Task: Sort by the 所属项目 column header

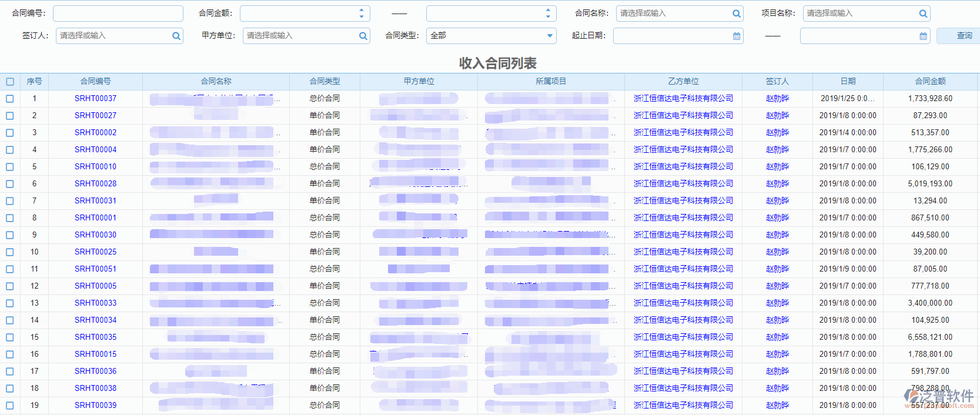Action: tap(551, 82)
